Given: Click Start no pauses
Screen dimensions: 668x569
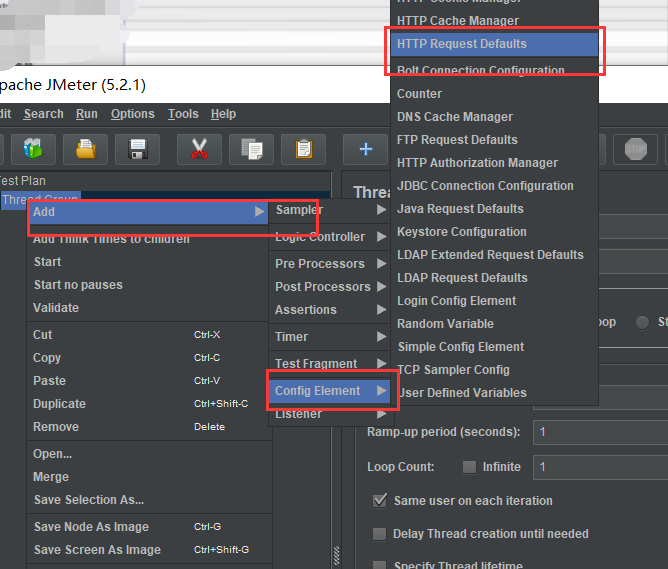Looking at the screenshot, I should pyautogui.click(x=148, y=285).
